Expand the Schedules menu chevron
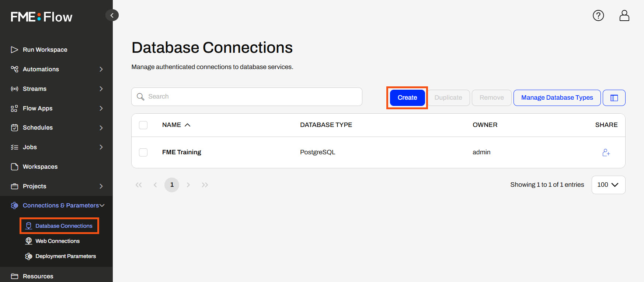The image size is (644, 282). click(x=101, y=128)
